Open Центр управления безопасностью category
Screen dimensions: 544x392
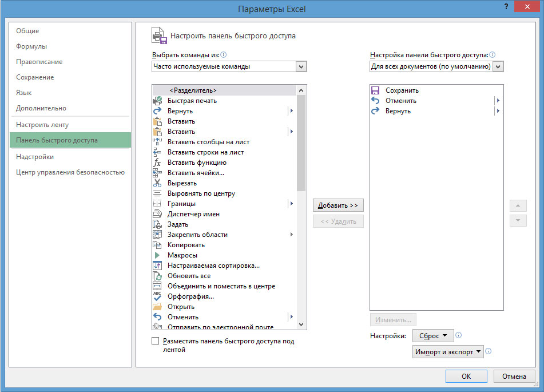click(70, 172)
